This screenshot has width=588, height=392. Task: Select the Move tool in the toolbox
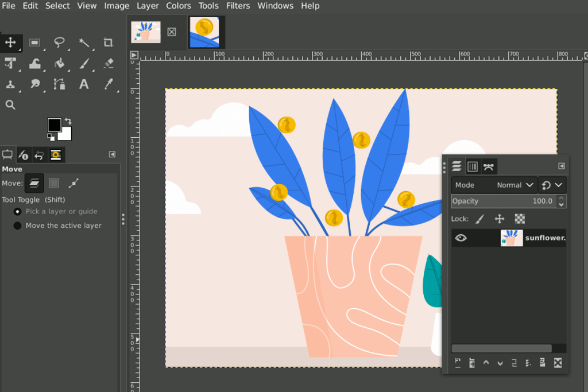pos(10,42)
